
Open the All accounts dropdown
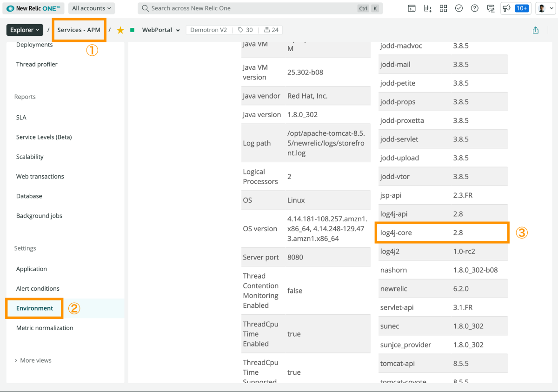[x=92, y=8]
